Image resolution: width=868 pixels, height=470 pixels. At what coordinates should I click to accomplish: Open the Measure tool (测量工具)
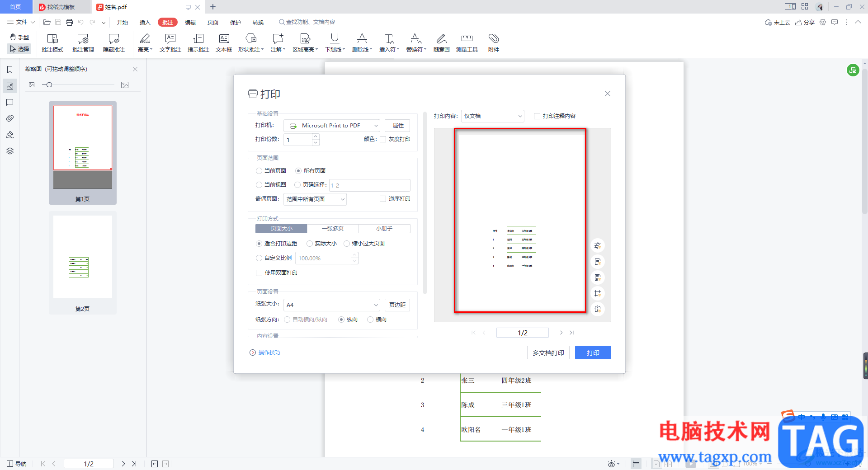tap(467, 43)
